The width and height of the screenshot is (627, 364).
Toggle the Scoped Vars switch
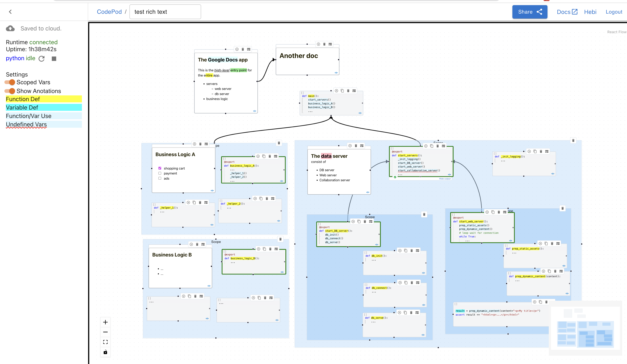click(10, 82)
